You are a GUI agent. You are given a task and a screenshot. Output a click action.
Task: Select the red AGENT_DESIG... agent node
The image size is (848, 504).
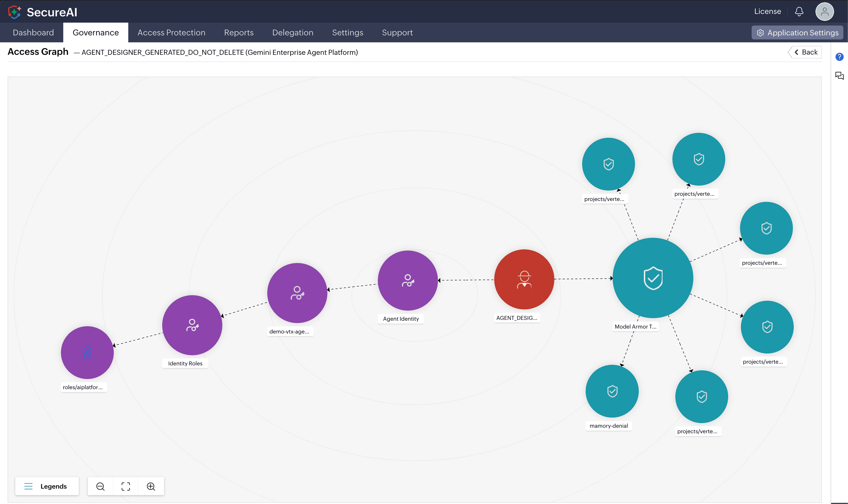coord(524,280)
